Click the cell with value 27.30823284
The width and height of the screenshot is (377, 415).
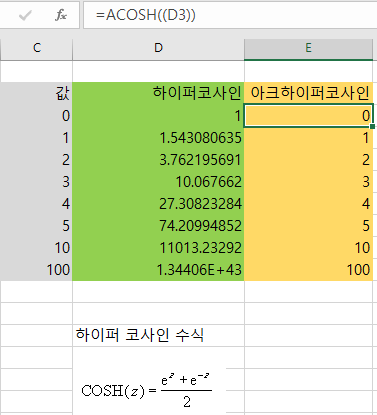coord(158,204)
